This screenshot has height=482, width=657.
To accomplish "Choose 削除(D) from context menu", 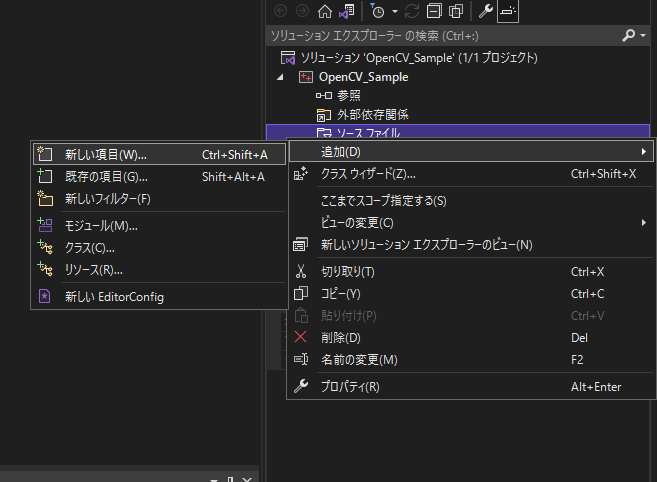I will (471, 338).
